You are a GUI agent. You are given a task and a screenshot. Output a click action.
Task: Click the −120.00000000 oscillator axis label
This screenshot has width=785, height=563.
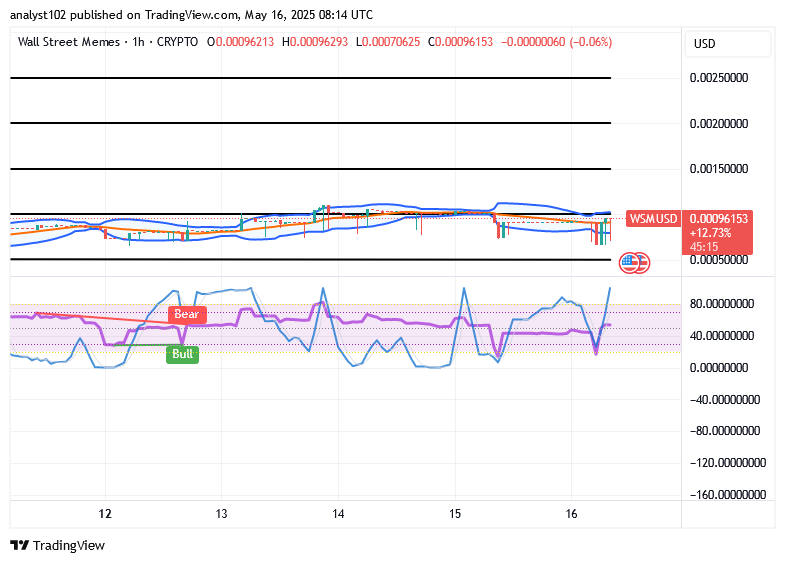[x=728, y=462]
